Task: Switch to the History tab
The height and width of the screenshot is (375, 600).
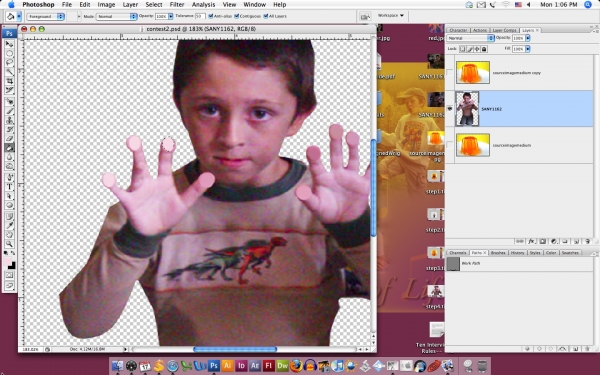Action: pos(517,253)
